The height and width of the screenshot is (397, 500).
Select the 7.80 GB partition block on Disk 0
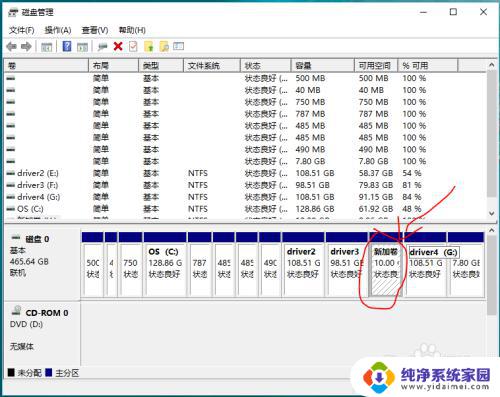tap(466, 264)
